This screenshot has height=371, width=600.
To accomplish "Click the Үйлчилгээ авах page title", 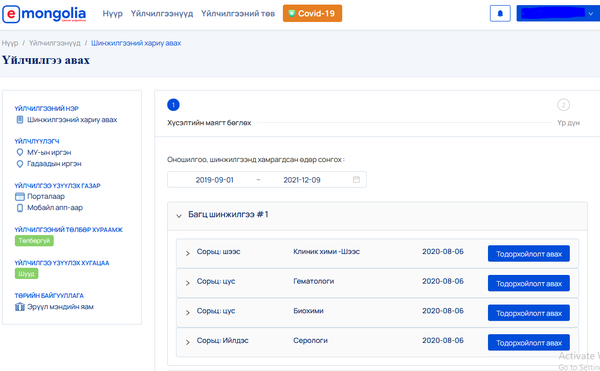I will point(46,60).
